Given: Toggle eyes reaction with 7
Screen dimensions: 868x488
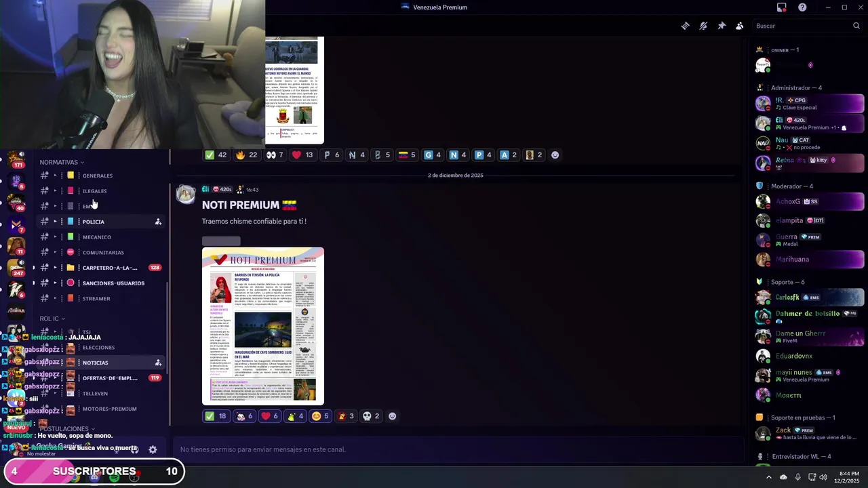Looking at the screenshot, I should pyautogui.click(x=275, y=155).
